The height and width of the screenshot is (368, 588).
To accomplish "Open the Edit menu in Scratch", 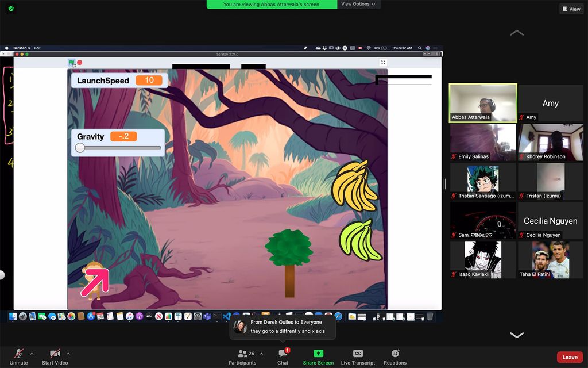I will pos(37,48).
